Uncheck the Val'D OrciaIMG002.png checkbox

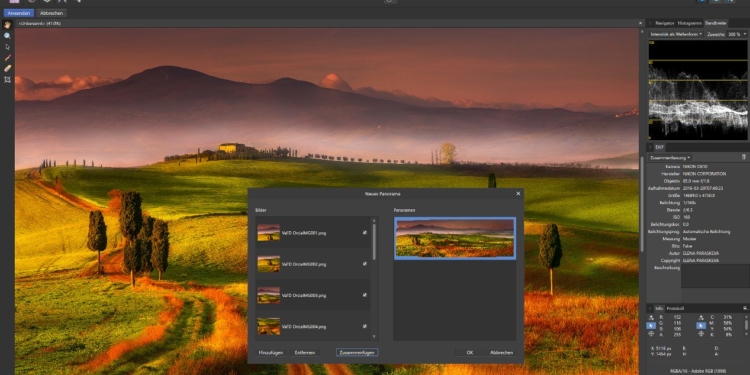[x=364, y=264]
